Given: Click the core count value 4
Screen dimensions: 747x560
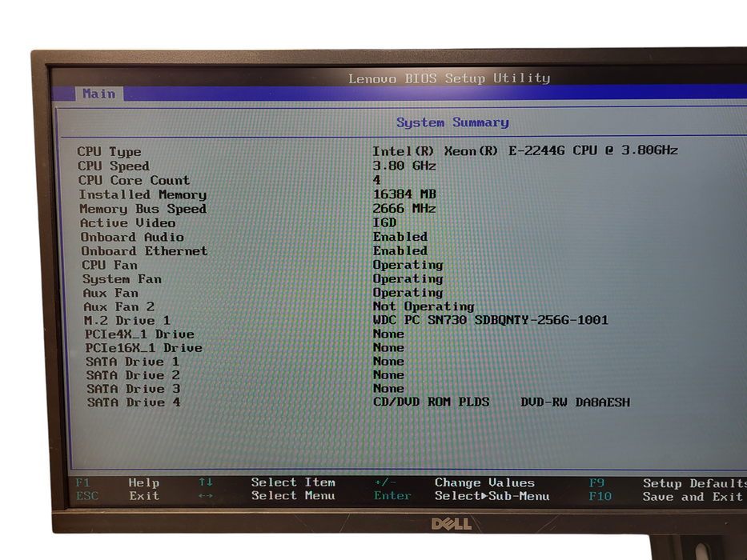Looking at the screenshot, I should (x=377, y=179).
